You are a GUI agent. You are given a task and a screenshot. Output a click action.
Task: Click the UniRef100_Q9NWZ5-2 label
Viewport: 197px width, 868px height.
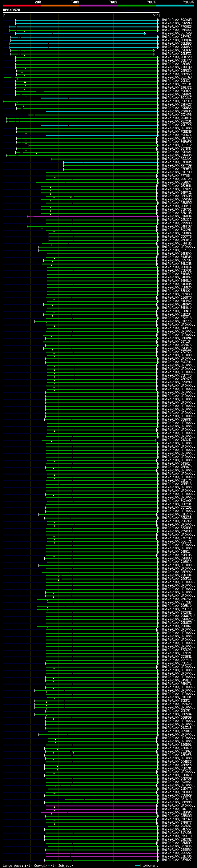pyautogui.click(x=179, y=616)
